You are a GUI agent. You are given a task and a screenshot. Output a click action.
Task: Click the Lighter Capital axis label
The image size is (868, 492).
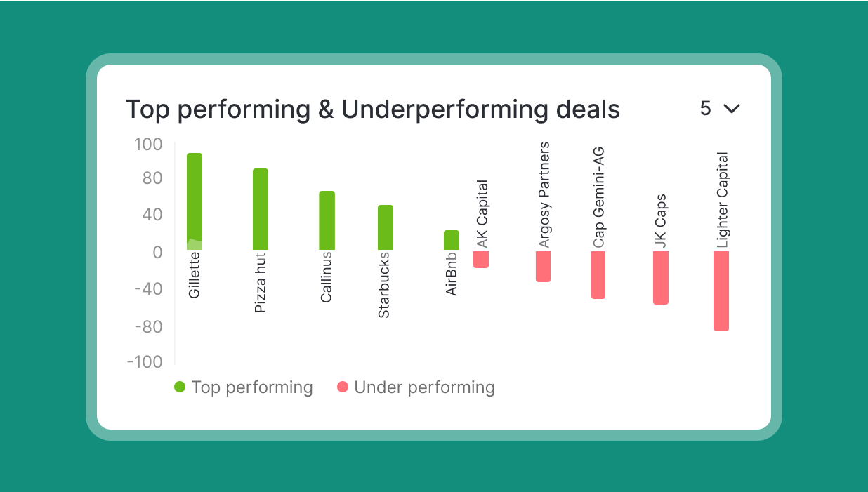click(722, 200)
